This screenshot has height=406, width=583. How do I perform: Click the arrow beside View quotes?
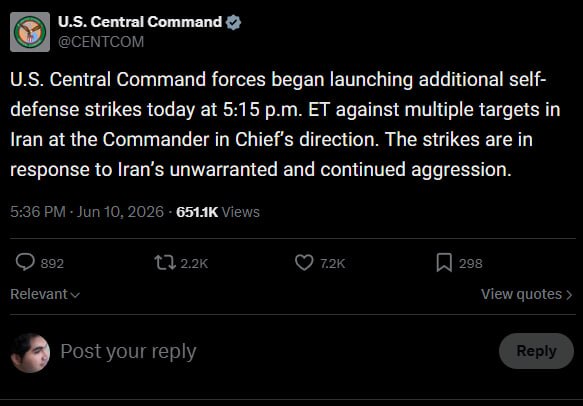[569, 295]
